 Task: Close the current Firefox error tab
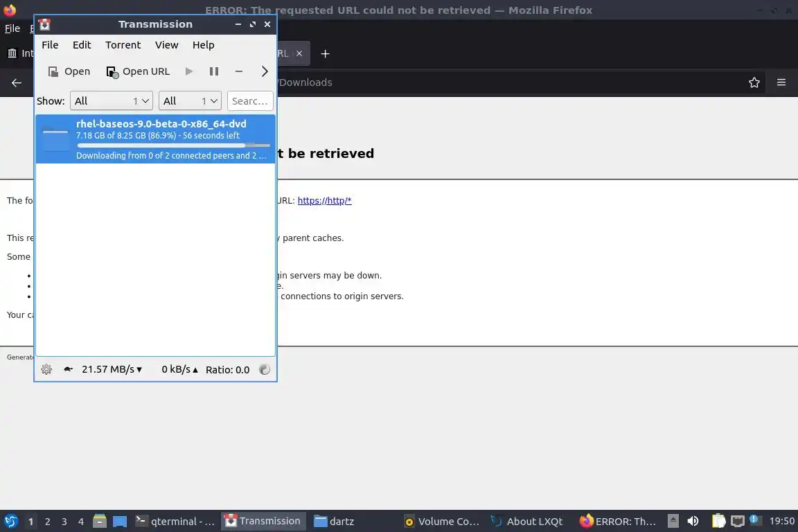pyautogui.click(x=299, y=53)
